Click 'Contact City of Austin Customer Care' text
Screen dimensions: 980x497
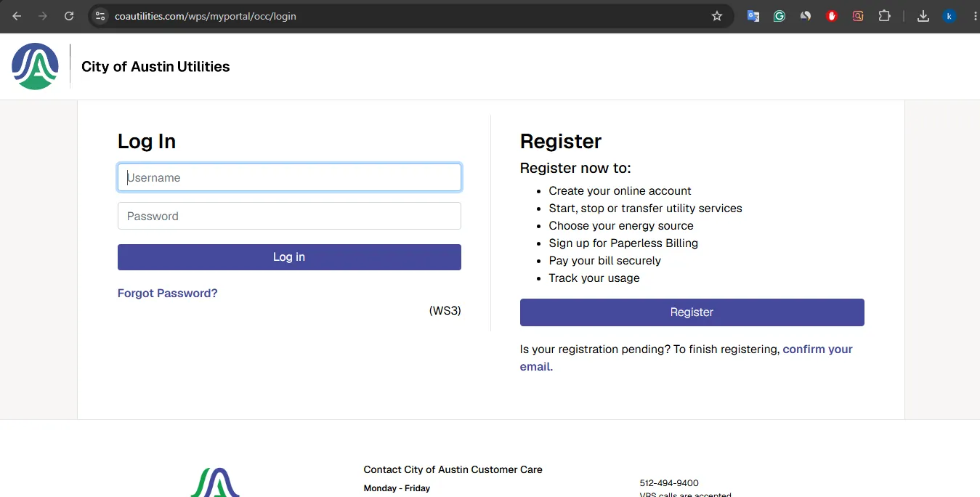point(453,469)
